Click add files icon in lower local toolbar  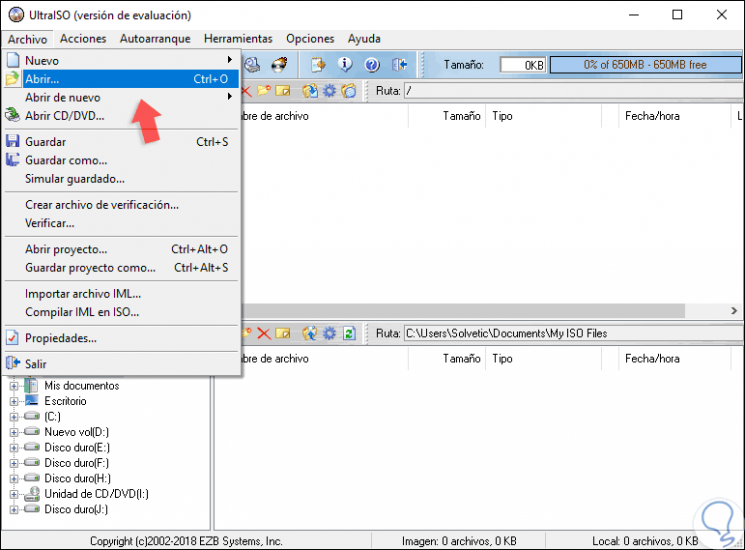[310, 333]
